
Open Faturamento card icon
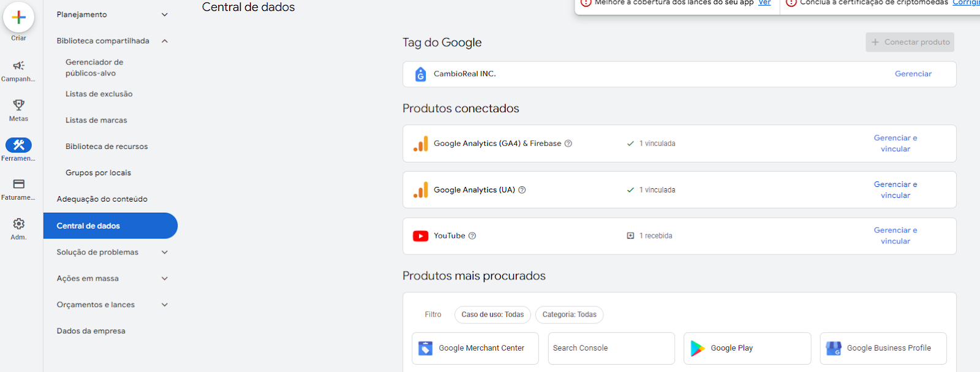pyautogui.click(x=18, y=184)
